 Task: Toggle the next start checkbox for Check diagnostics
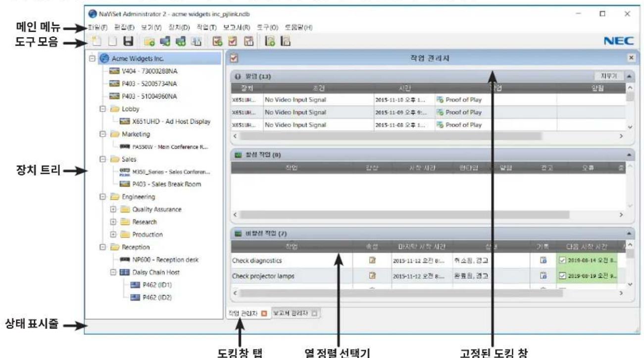point(563,260)
